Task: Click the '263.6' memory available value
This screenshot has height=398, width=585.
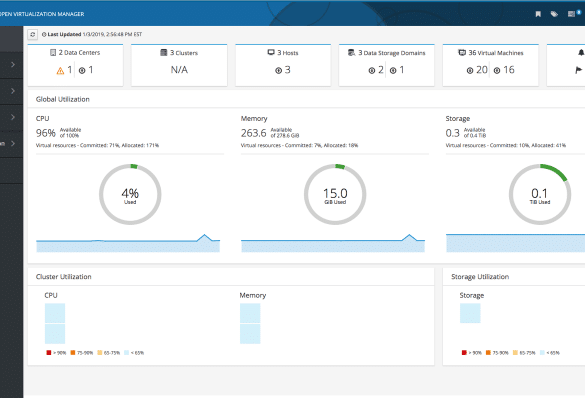Action: pos(253,133)
